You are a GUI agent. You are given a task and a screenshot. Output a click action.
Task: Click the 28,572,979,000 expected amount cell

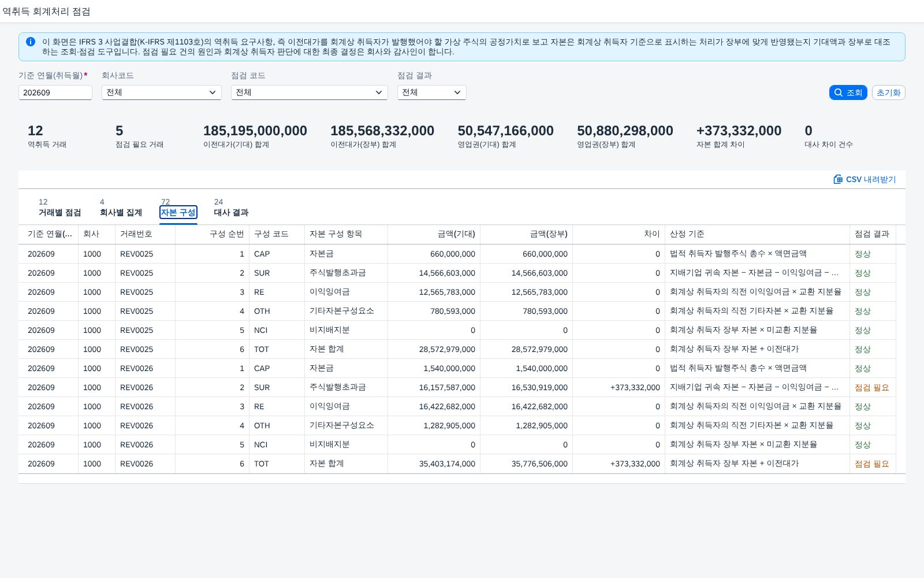pyautogui.click(x=447, y=350)
